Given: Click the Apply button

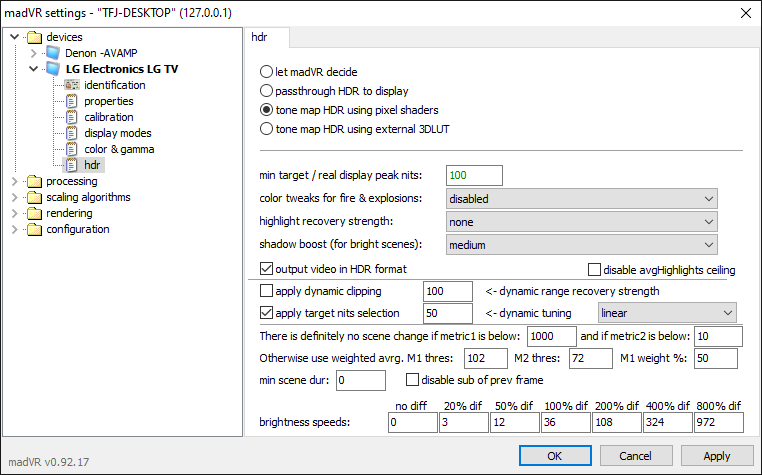Looking at the screenshot, I should click(x=717, y=456).
